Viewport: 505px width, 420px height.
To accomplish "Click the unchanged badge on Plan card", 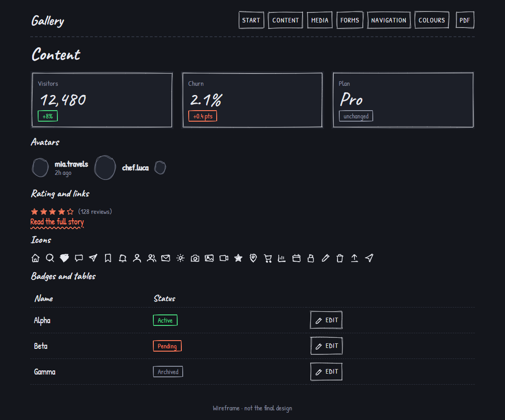I will (356, 116).
